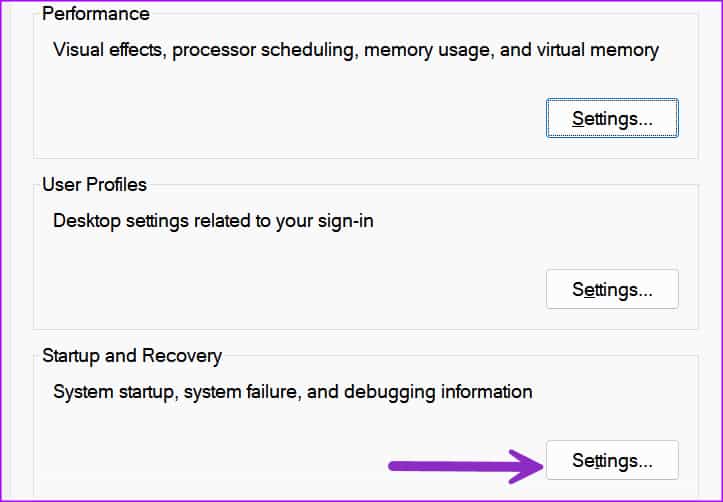The width and height of the screenshot is (723, 502).
Task: Select the Startup and Recovery heading
Action: click(x=132, y=355)
